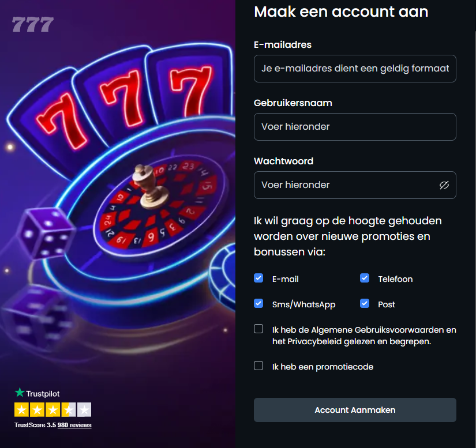Toggle password visibility eye icon
This screenshot has width=476, height=448.
coord(444,185)
